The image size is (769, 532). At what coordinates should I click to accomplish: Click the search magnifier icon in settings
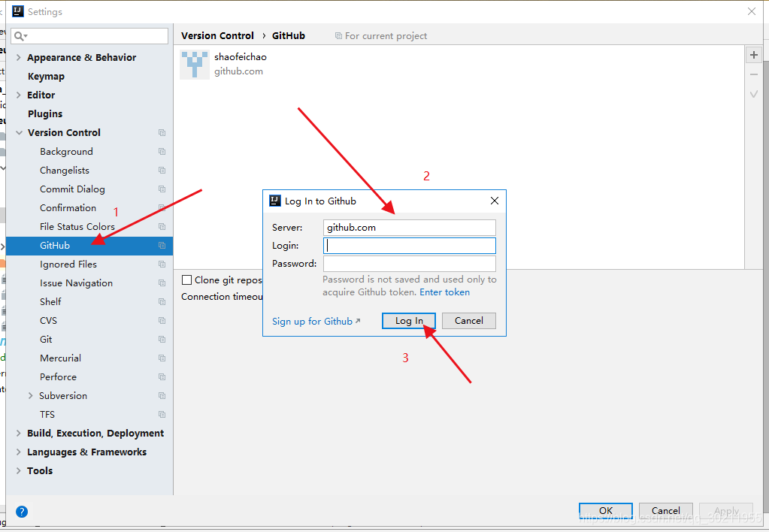click(20, 36)
